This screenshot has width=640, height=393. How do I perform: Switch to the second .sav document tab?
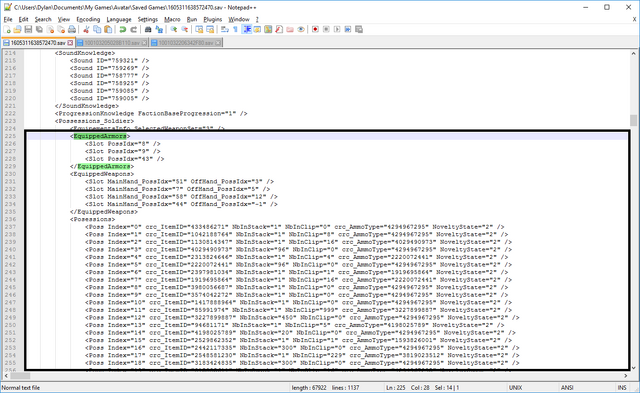[x=112, y=42]
